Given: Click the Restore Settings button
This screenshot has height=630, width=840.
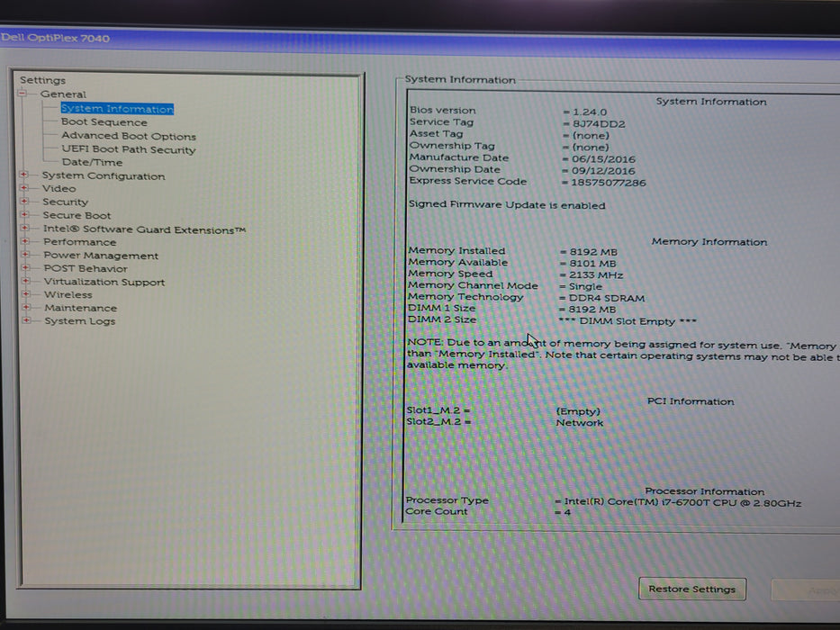Looking at the screenshot, I should (692, 589).
